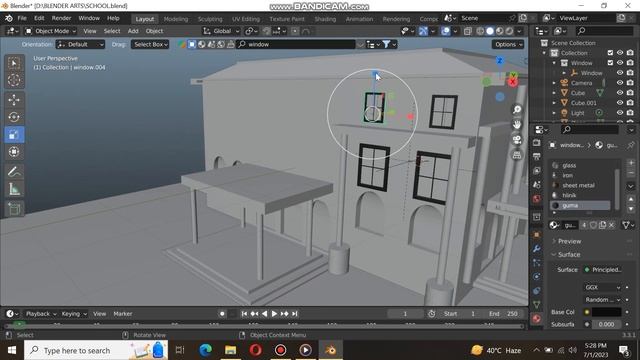This screenshot has width=640, height=360.
Task: Switch to the Shading workspace tab
Action: point(325,19)
